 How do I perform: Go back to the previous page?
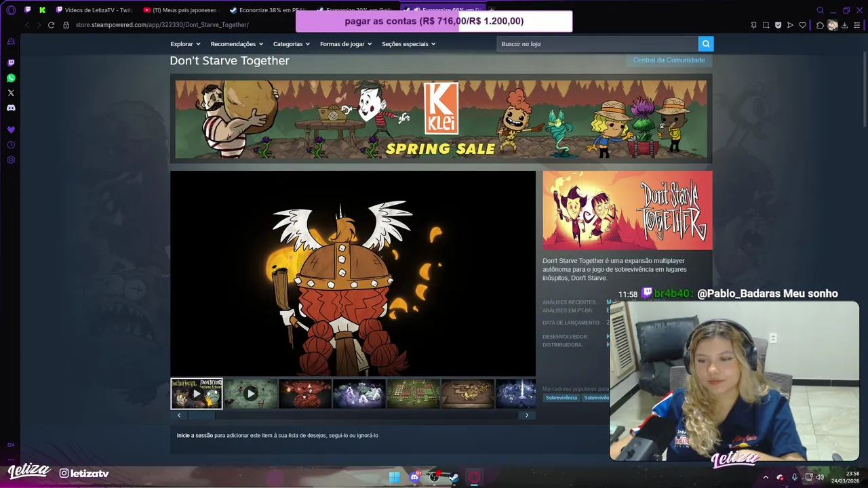click(27, 25)
